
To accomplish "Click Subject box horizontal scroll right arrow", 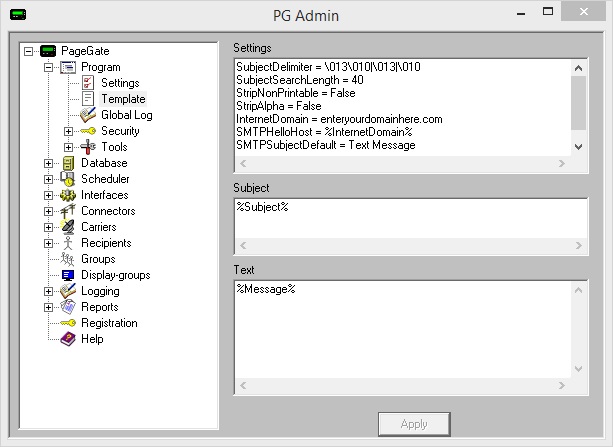I will pos(579,246).
